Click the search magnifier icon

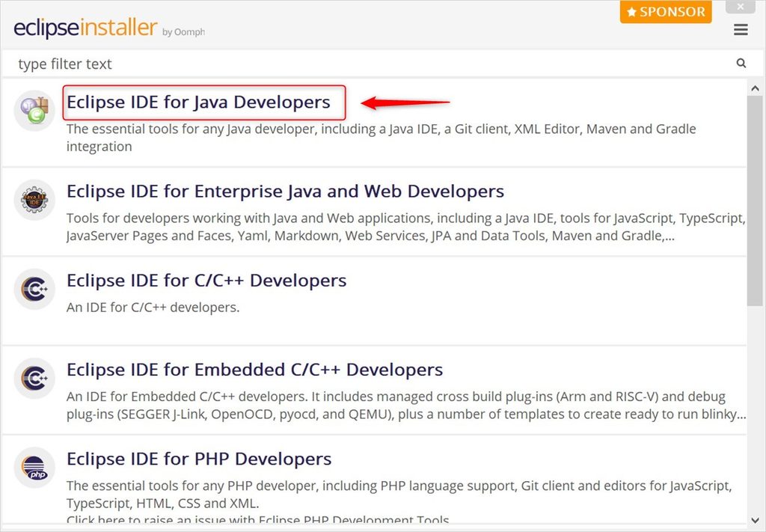click(741, 63)
